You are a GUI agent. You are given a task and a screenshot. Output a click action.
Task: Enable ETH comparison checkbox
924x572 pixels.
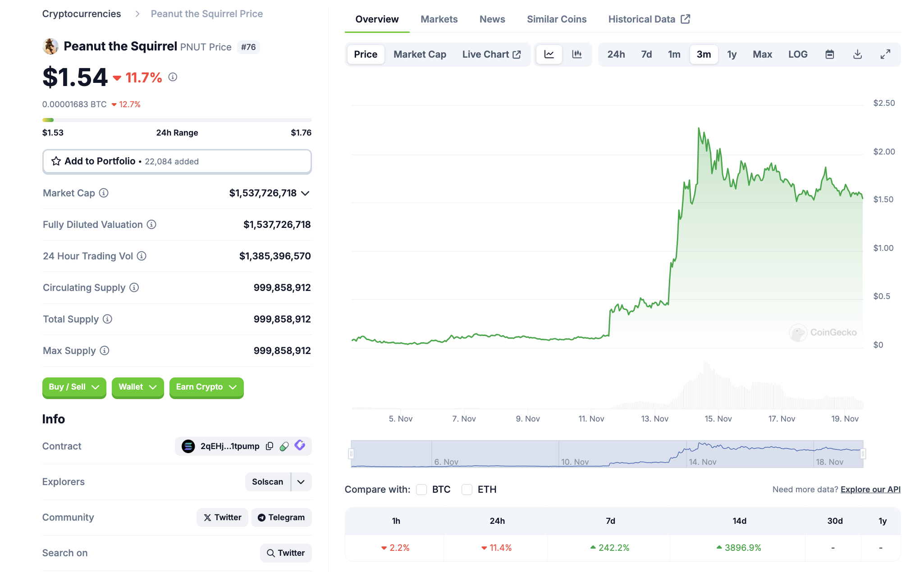point(467,490)
